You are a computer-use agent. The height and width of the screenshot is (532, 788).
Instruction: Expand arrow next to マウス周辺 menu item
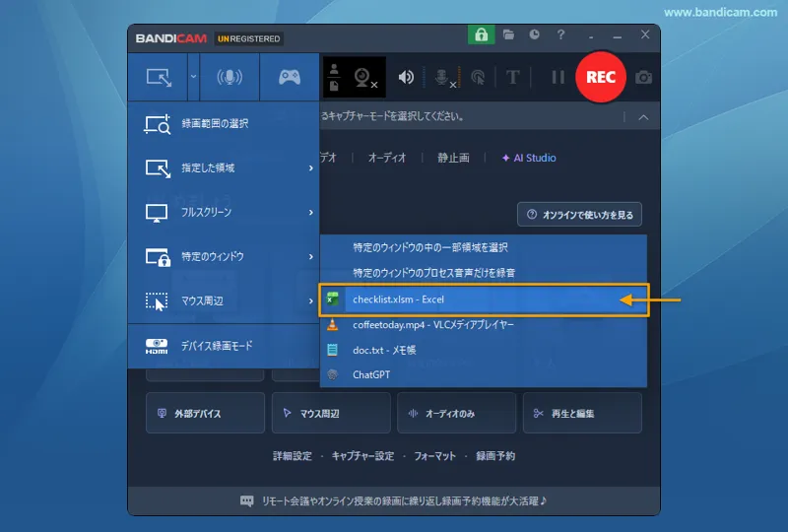(x=311, y=300)
